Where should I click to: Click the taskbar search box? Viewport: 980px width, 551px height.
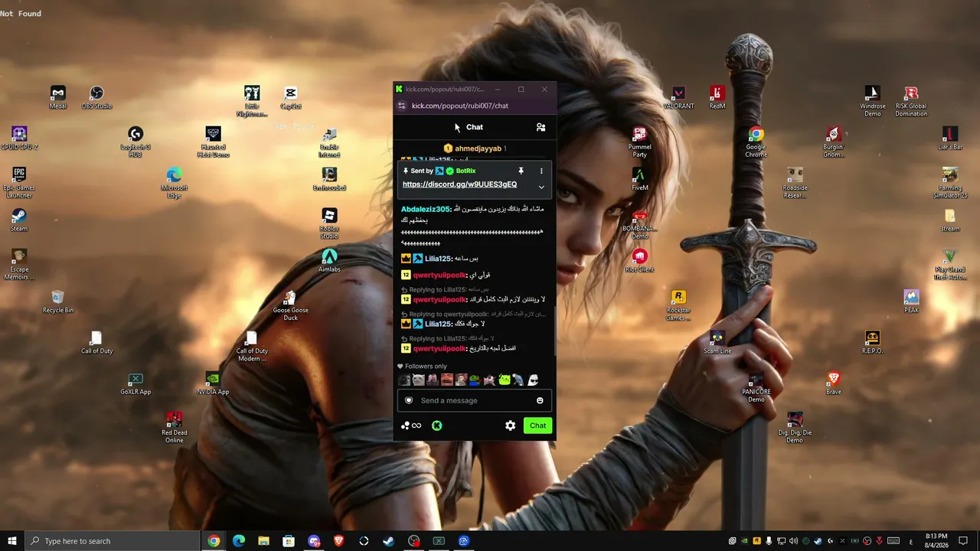(113, 541)
